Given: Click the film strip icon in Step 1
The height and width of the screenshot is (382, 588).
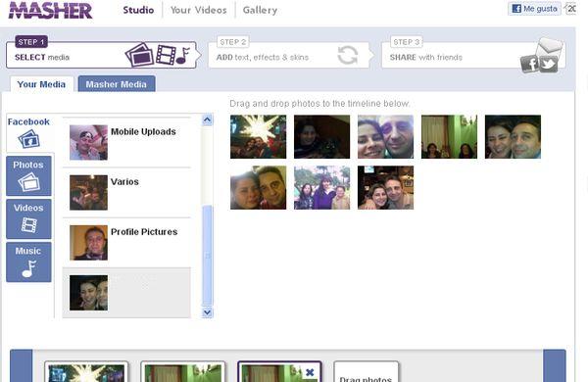Looking at the screenshot, I should [167, 55].
